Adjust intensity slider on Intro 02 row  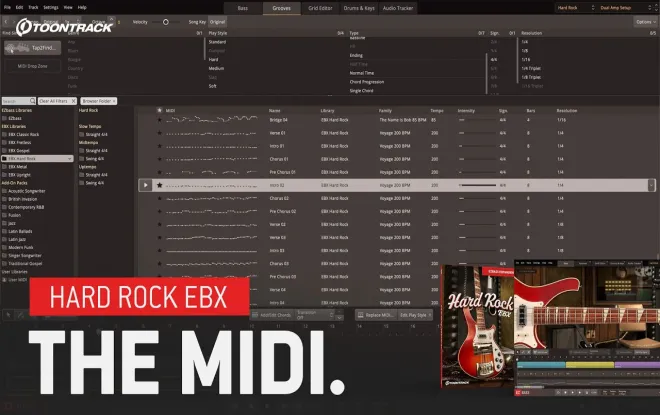coord(476,185)
